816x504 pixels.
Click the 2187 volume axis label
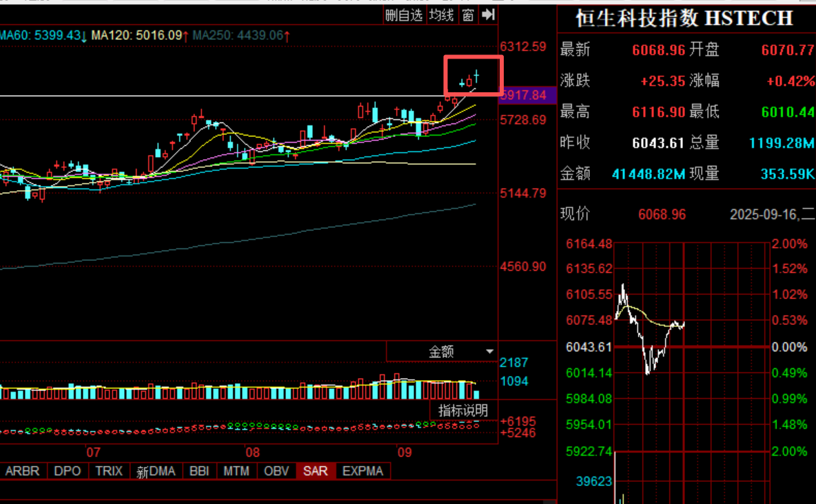[x=513, y=363]
